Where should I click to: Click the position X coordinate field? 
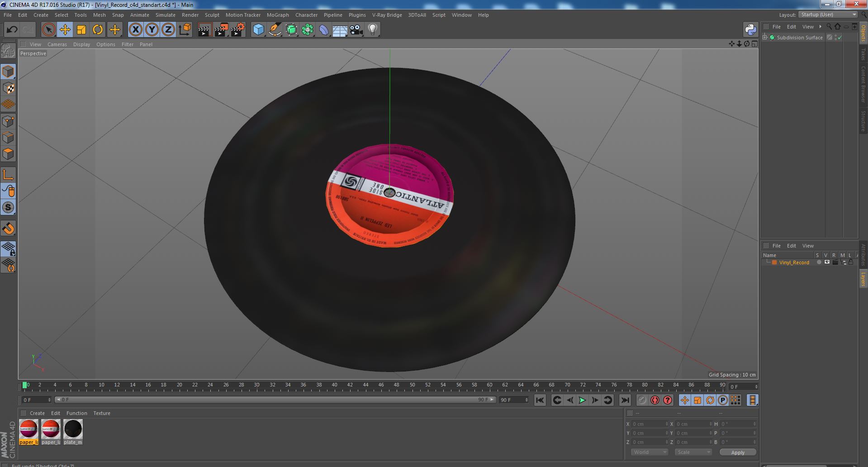click(650, 424)
